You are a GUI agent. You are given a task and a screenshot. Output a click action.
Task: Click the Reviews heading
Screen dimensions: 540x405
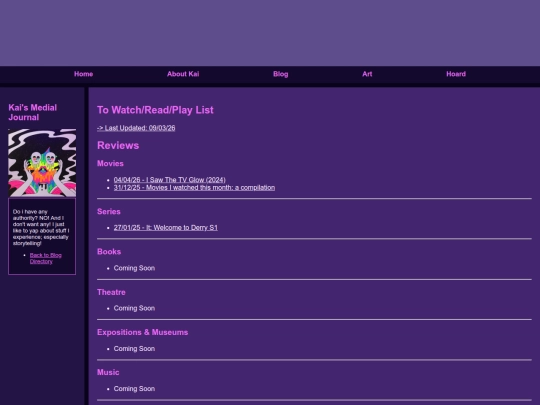pyautogui.click(x=118, y=145)
